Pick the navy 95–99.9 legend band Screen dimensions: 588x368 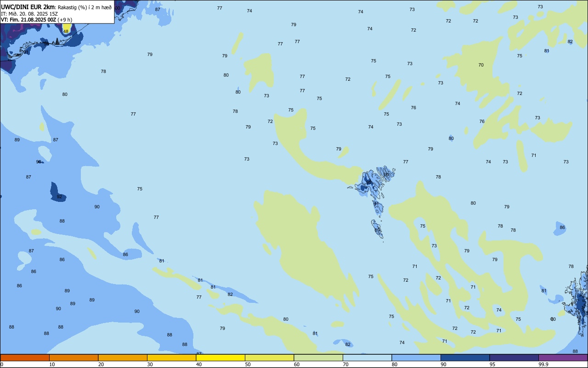pos(514,357)
